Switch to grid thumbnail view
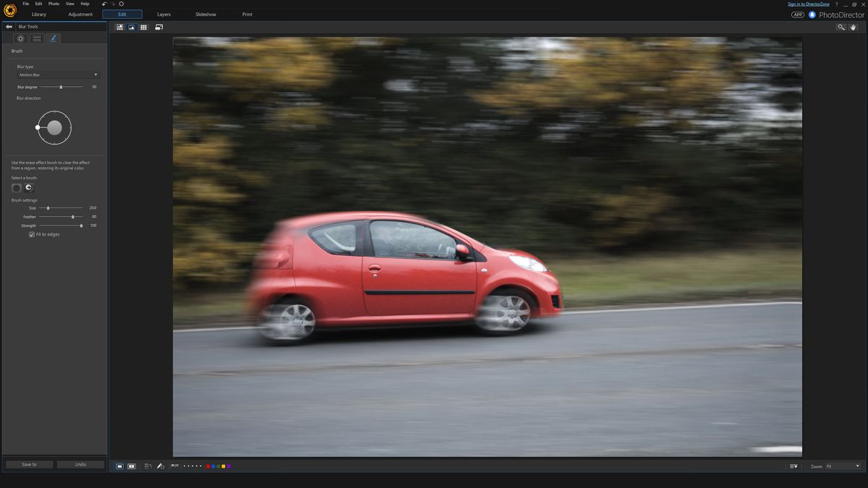Viewport: 868px width, 488px height. pos(143,27)
